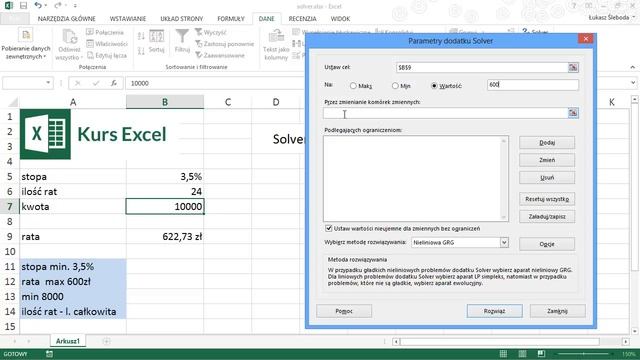Click the sort descending Z-A icon

(x=141, y=51)
